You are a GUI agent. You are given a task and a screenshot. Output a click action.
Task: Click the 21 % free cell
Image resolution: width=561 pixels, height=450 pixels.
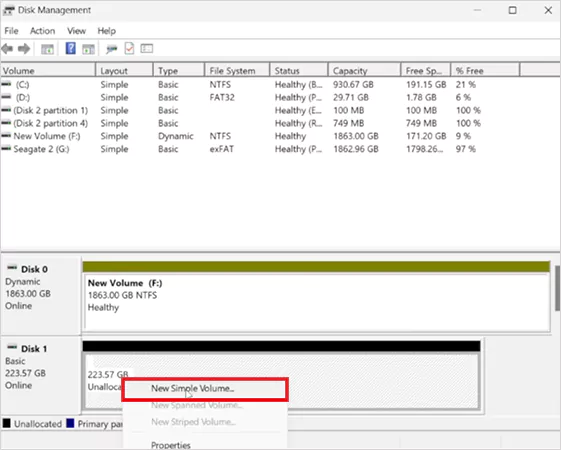(465, 85)
